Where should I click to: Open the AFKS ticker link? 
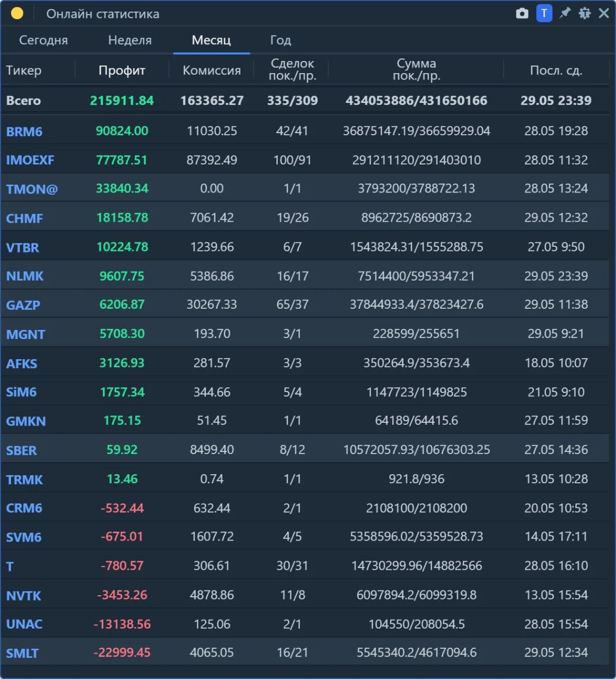(22, 364)
